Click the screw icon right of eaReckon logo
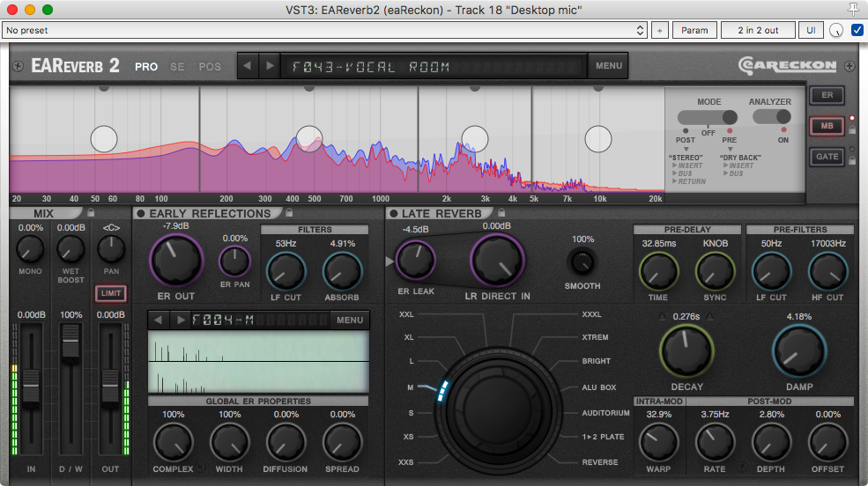Image resolution: width=868 pixels, height=486 pixels. tap(849, 66)
